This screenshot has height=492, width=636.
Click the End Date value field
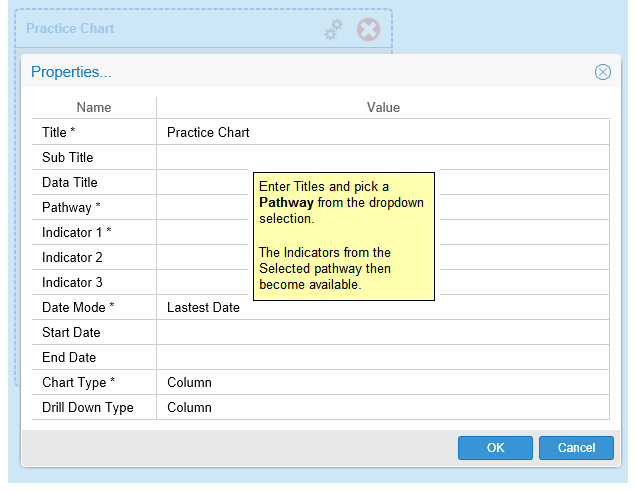click(x=382, y=357)
